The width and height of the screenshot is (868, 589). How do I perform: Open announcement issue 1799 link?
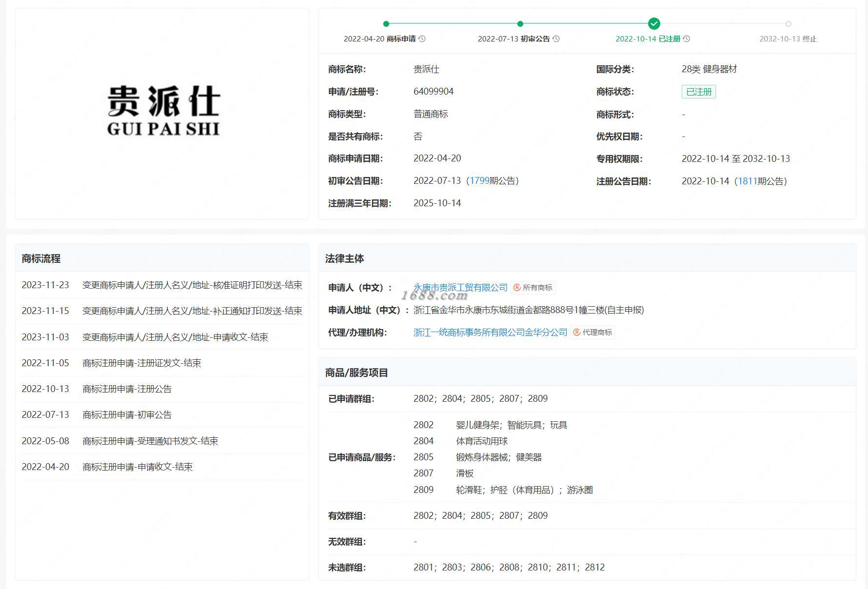(479, 181)
